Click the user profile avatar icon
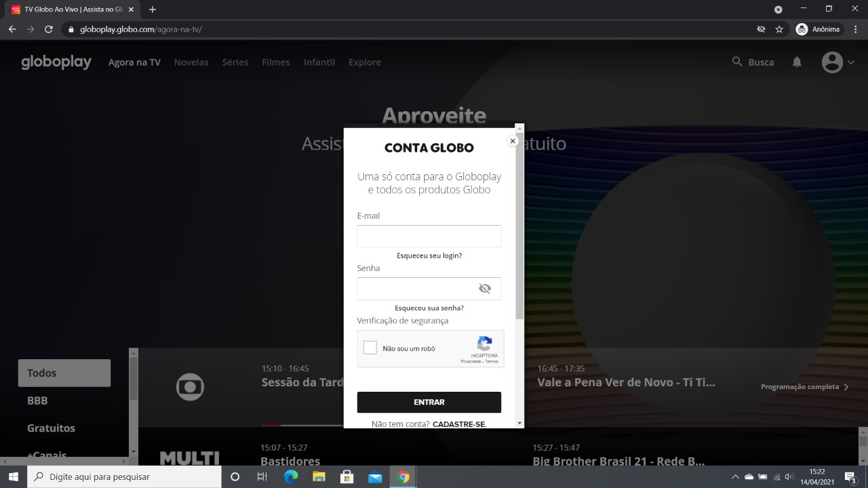 tap(832, 62)
